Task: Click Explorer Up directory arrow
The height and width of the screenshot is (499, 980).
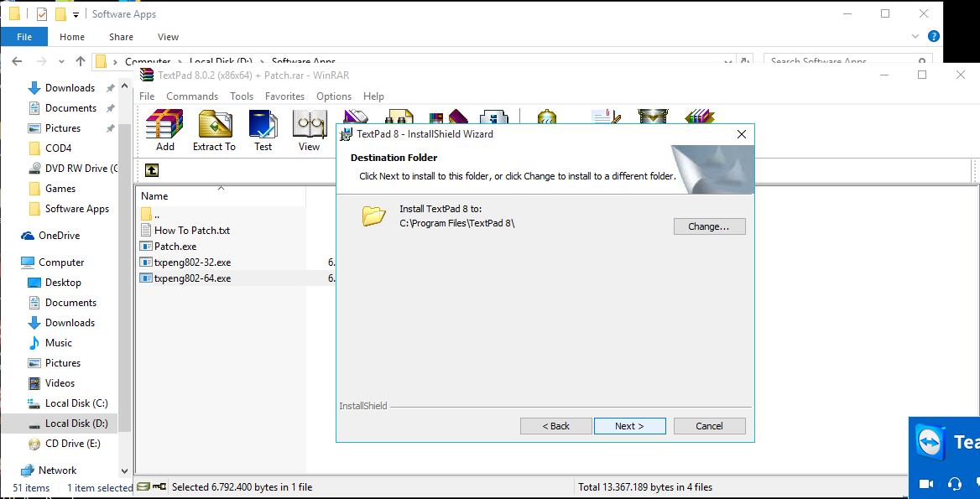Action: (80, 61)
